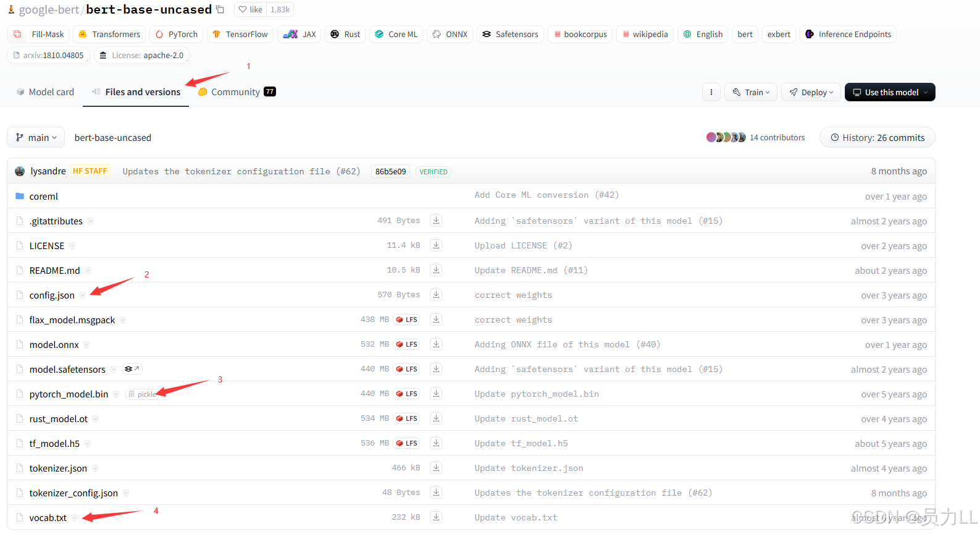
Task: Click the like heart button
Action: pyautogui.click(x=250, y=9)
